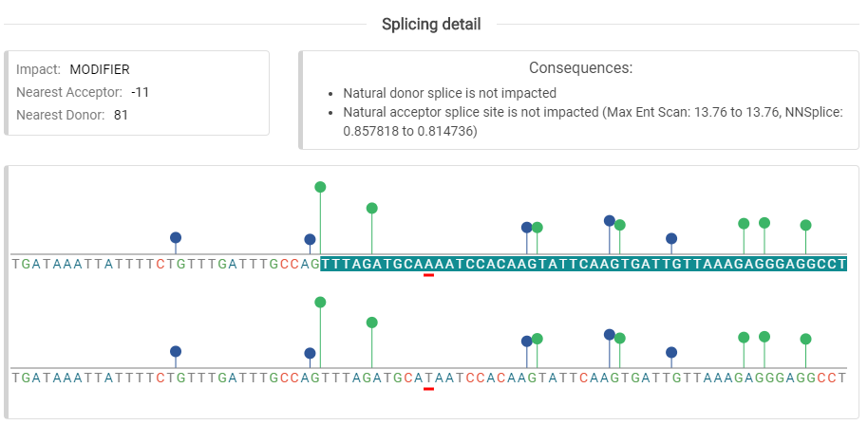Pick the rightmost green marker in the lower track

pos(805,339)
